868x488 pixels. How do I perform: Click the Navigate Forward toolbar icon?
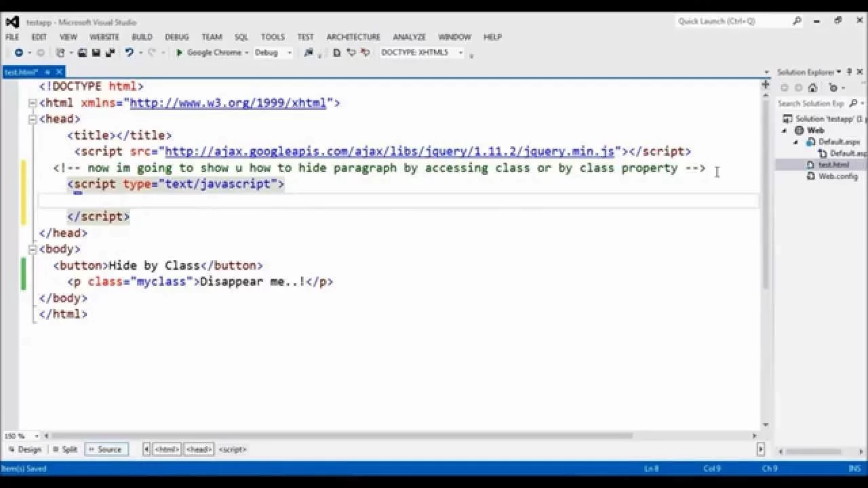click(x=41, y=52)
